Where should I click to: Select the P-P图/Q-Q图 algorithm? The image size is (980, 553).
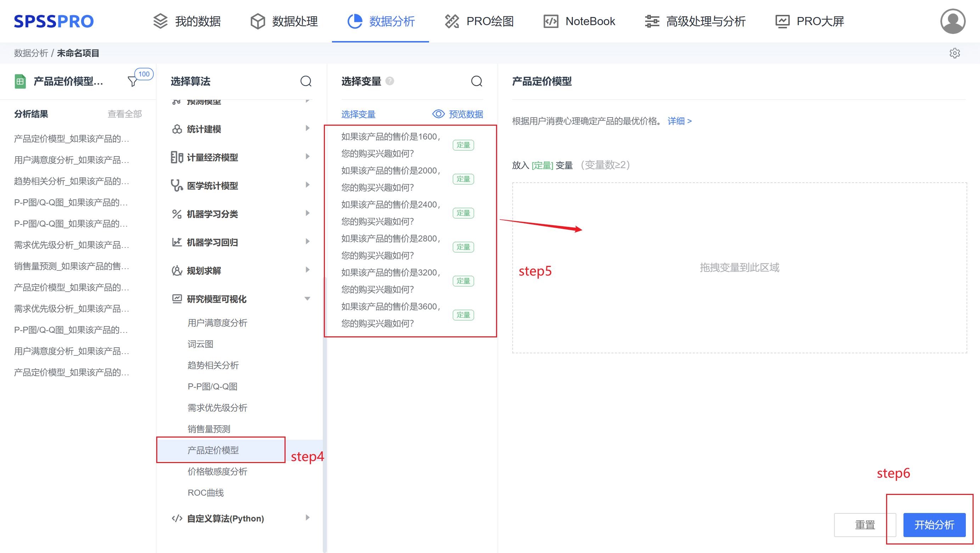click(212, 387)
